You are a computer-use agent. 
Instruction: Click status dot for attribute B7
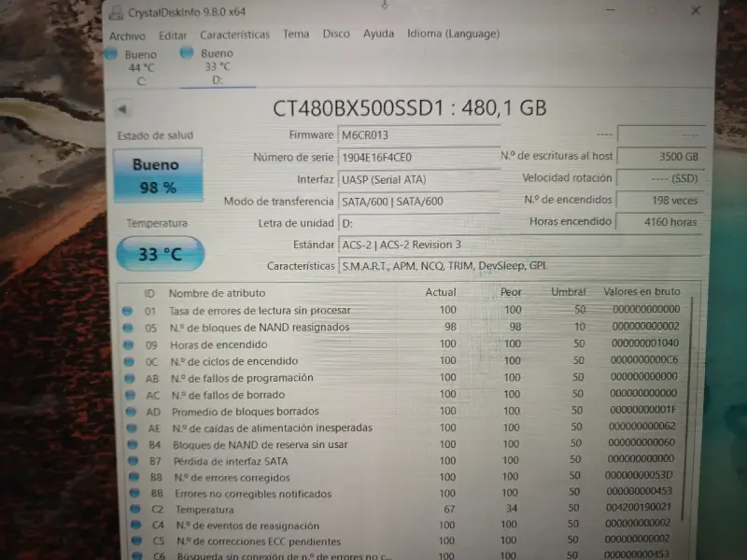[134, 461]
